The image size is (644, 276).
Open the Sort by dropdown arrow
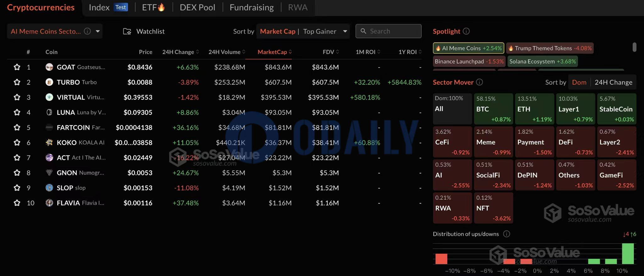coord(345,31)
